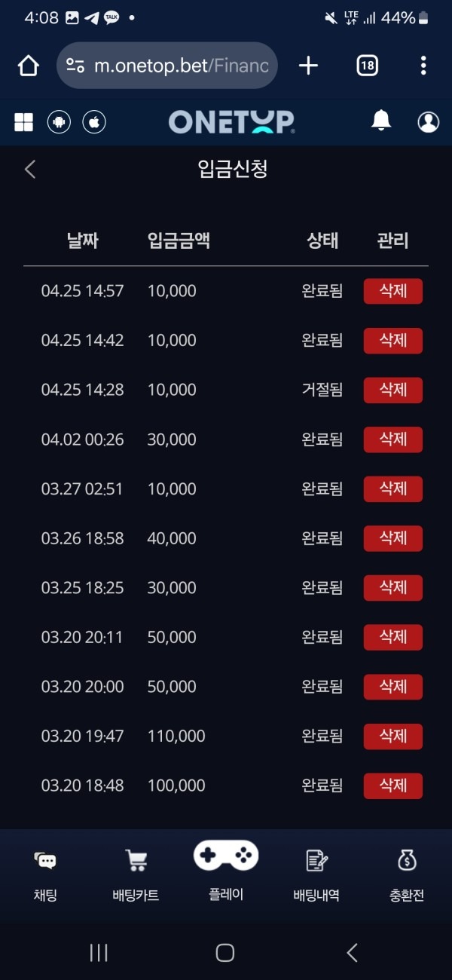Screen dimensions: 452x980
Task: Tap the Apple app download icon
Action: [x=93, y=121]
